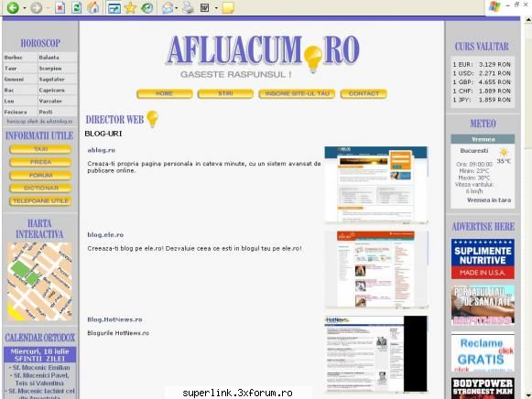Open the HotNews blog preview thumbnail
This screenshot has width=532, height=399.
point(376,354)
